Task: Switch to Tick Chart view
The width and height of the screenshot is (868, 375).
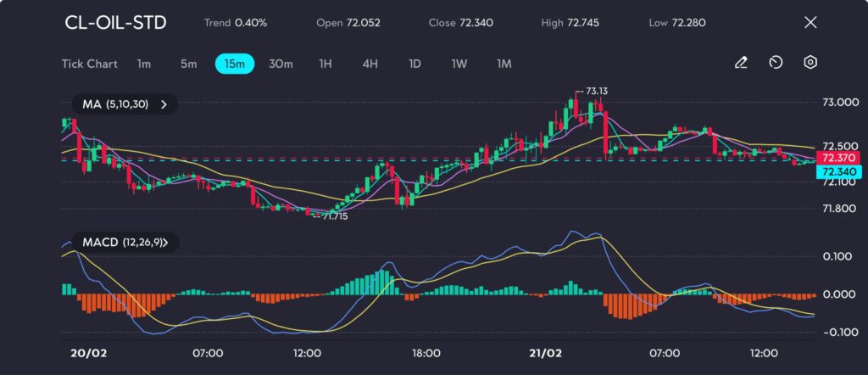Action: (89, 64)
